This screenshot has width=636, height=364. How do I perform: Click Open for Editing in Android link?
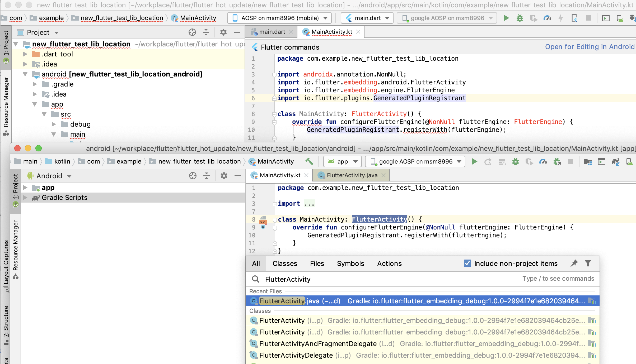point(590,47)
